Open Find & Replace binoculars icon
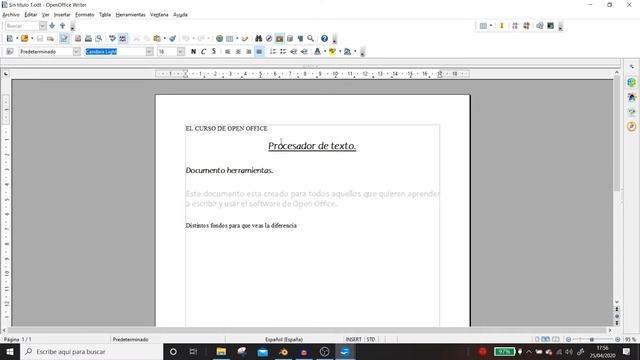Image resolution: width=640 pixels, height=360 pixels. coord(258,38)
